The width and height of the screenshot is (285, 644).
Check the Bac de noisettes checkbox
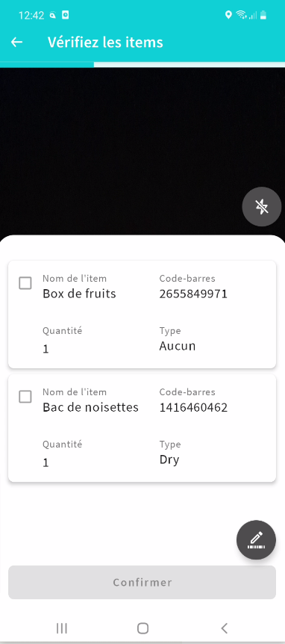tap(25, 397)
